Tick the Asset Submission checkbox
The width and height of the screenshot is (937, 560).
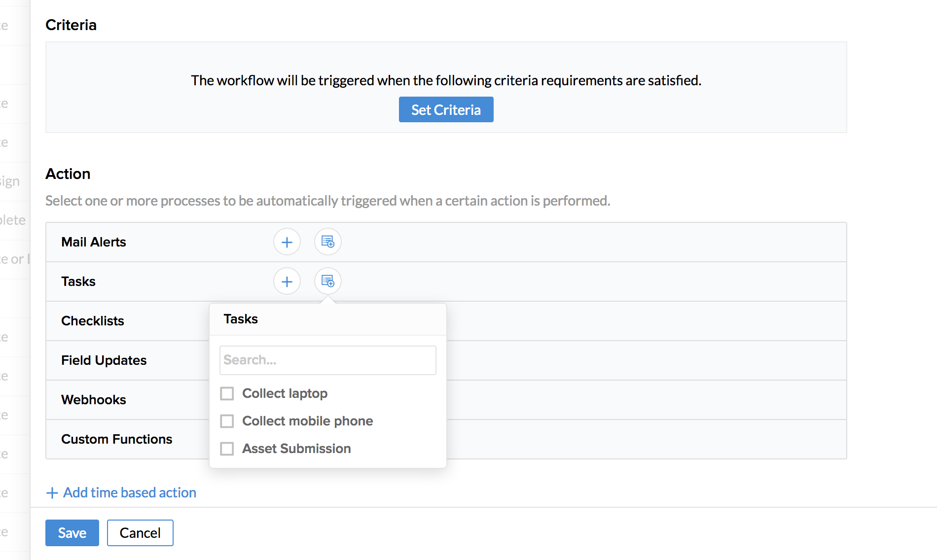[x=227, y=449]
